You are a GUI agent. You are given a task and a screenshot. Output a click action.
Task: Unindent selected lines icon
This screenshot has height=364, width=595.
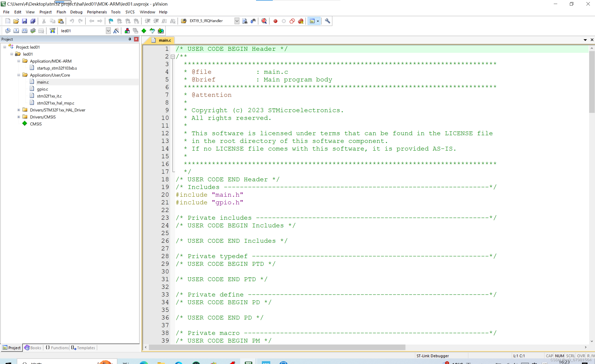(156, 21)
